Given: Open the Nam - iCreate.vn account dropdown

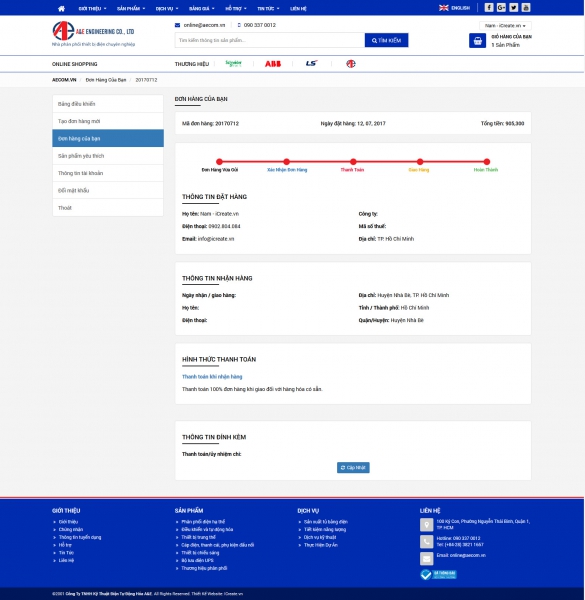Looking at the screenshot, I should pos(505,26).
